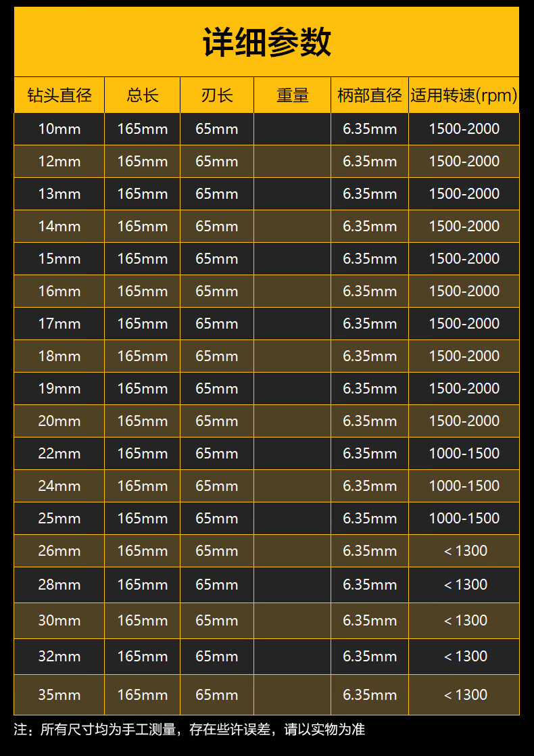Click the 19mm drill diameter cell
Viewport: 534px width, 756px height.
coord(59,389)
